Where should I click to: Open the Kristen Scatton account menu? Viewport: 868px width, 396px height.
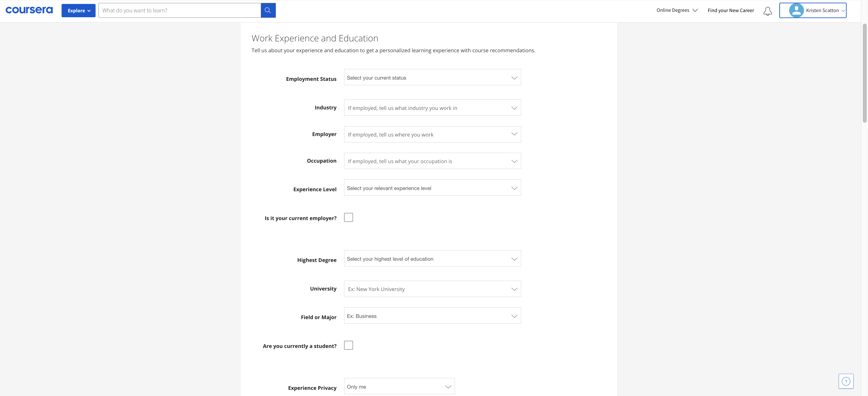click(x=822, y=10)
